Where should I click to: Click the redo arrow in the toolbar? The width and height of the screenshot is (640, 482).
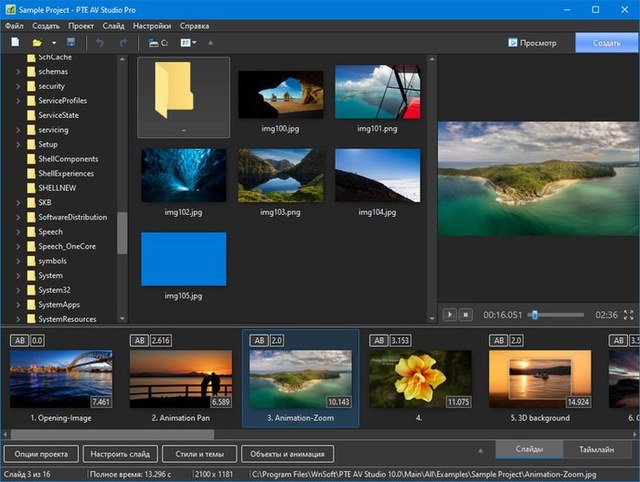click(x=123, y=43)
